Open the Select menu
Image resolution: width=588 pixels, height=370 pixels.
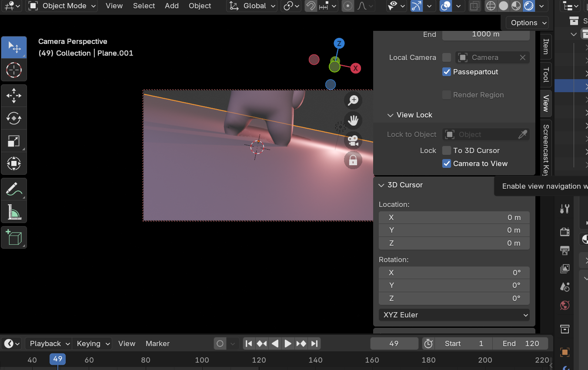tap(144, 6)
